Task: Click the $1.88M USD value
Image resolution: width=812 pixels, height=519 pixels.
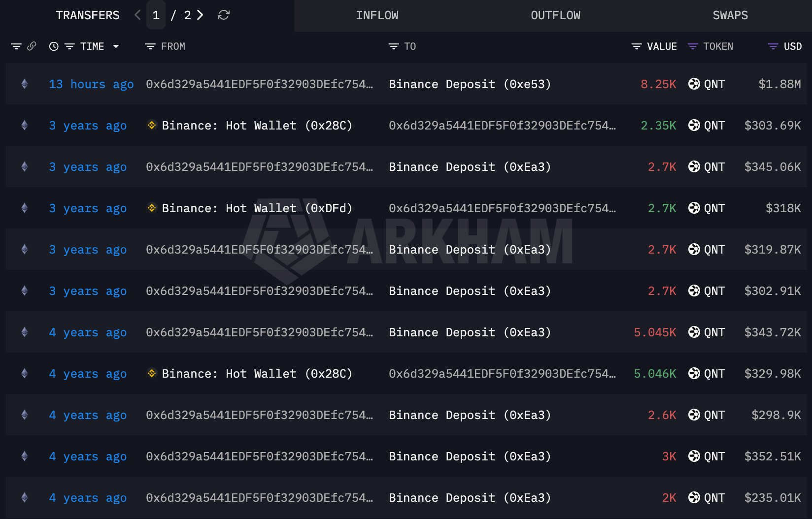Action: pyautogui.click(x=779, y=84)
